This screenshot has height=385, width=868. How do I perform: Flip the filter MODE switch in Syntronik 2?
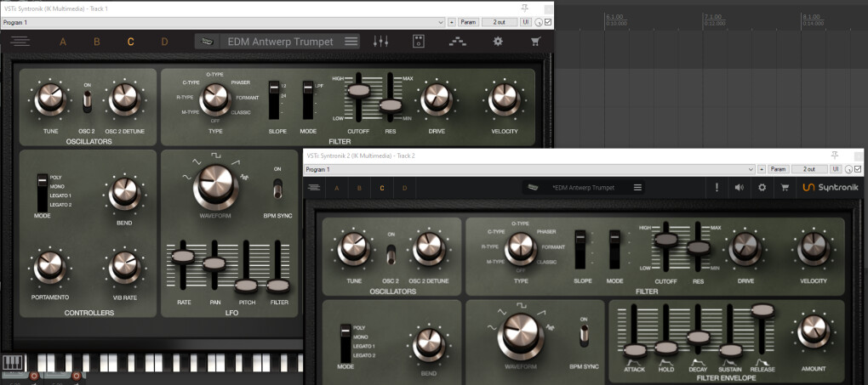point(614,249)
